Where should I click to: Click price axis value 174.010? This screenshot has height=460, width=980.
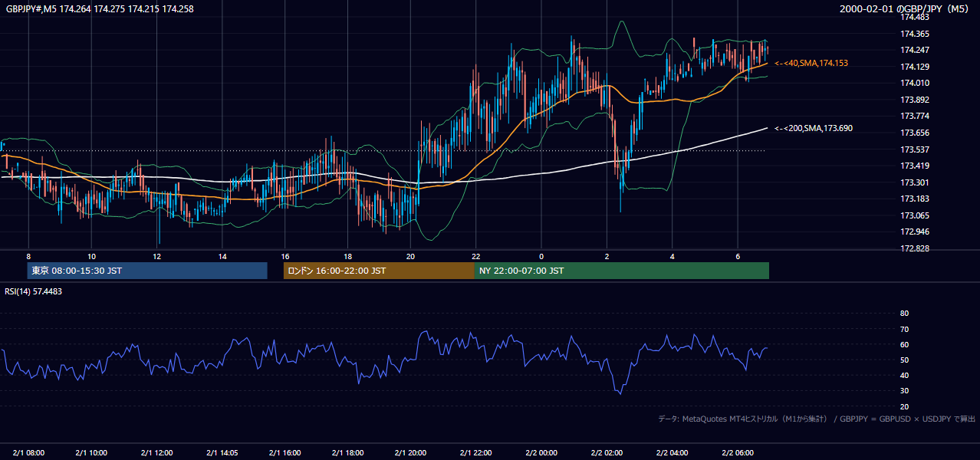(915, 83)
